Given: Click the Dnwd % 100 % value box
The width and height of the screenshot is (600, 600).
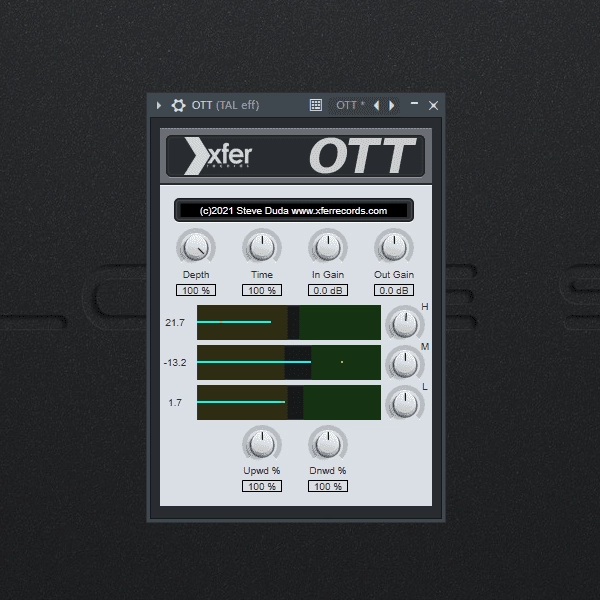Looking at the screenshot, I should [x=328, y=486].
